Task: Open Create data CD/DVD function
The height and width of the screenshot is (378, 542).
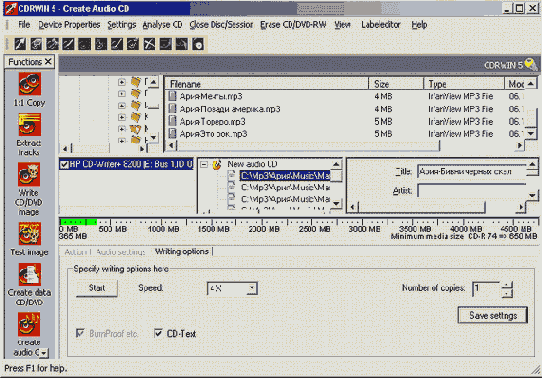Action: pyautogui.click(x=29, y=274)
